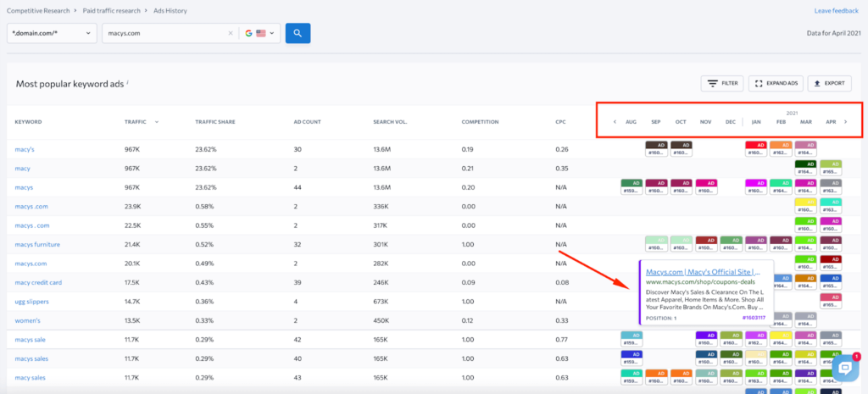
Task: Select the orange February ad for macy's
Action: pyautogui.click(x=781, y=149)
